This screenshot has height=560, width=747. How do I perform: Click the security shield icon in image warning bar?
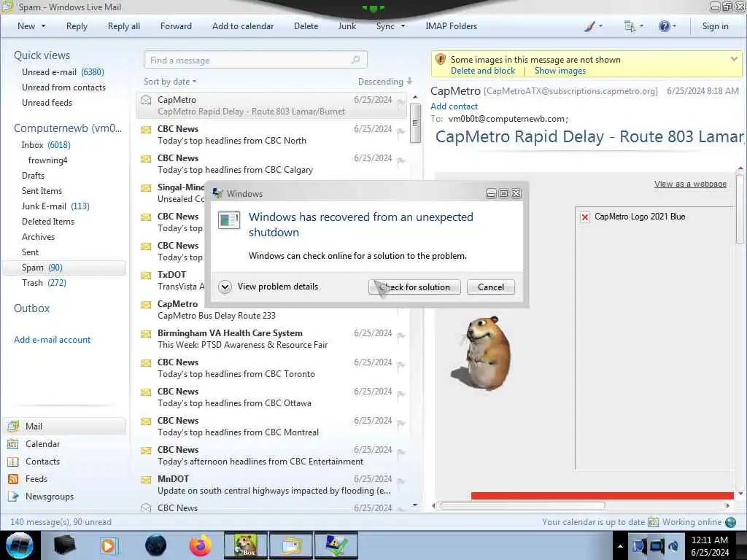point(441,60)
